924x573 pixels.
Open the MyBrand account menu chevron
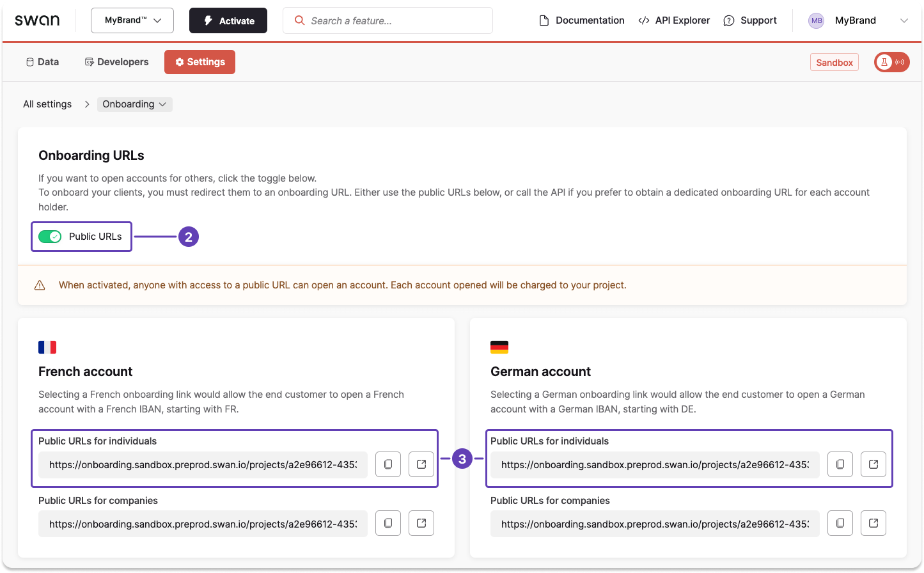pos(904,20)
